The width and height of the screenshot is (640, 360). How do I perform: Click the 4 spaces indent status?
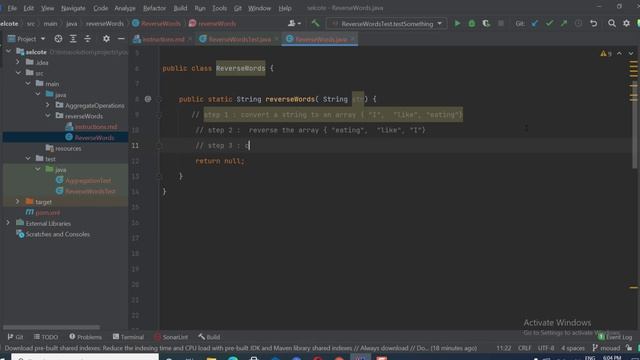tap(573, 348)
